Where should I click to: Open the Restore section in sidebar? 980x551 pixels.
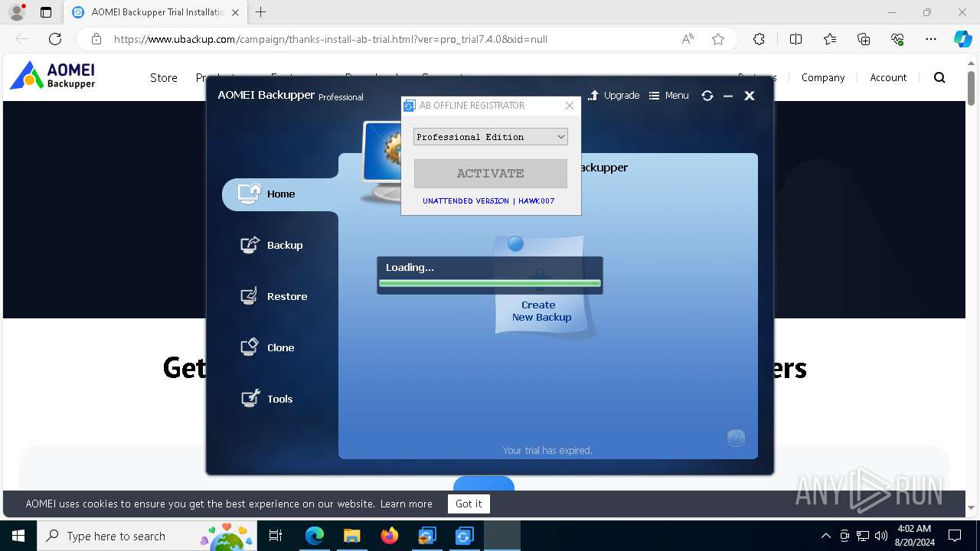[x=273, y=296]
